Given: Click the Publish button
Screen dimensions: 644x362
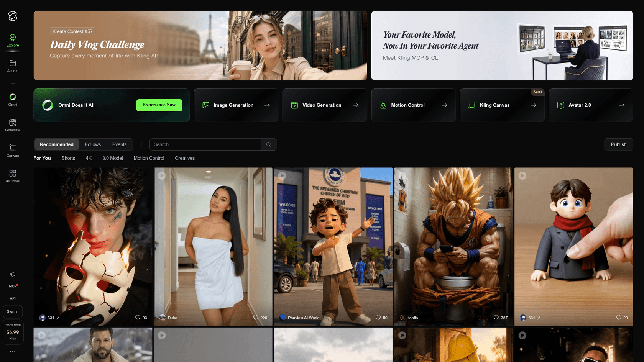Looking at the screenshot, I should 619,144.
